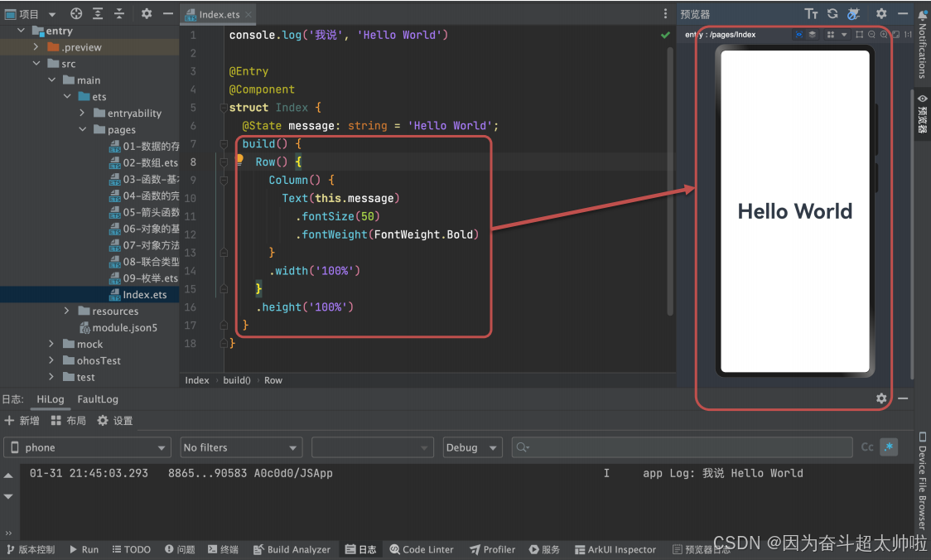
Task: Click the locate target icon in project panel
Action: tap(76, 13)
